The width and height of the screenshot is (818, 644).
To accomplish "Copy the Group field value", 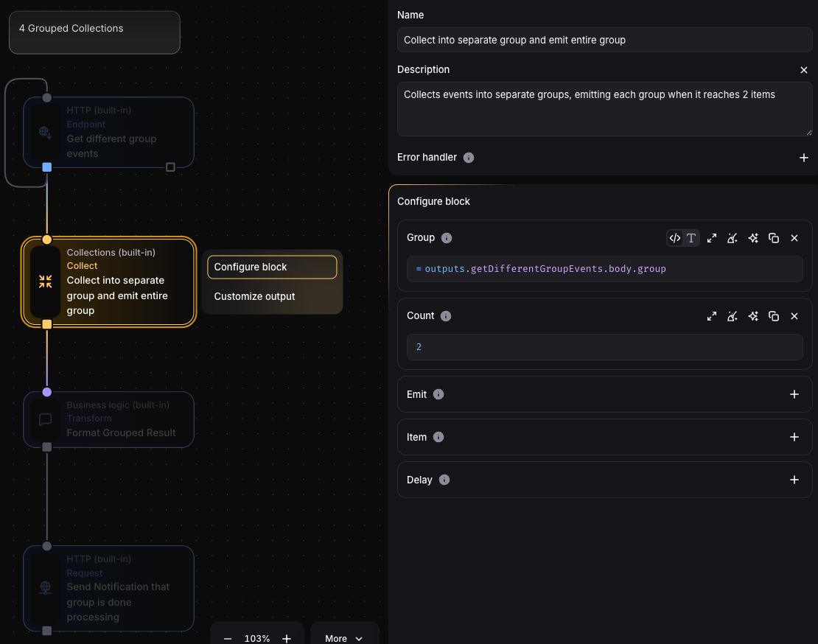I will pos(774,238).
